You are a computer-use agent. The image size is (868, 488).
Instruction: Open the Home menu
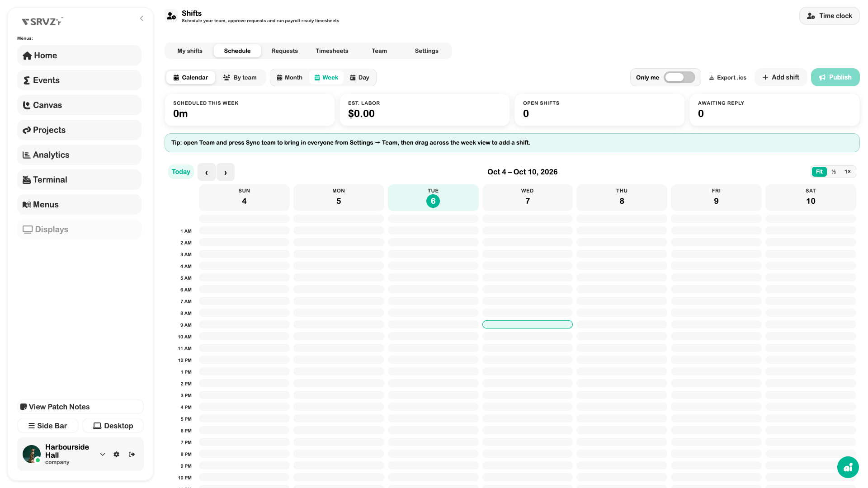click(x=79, y=56)
